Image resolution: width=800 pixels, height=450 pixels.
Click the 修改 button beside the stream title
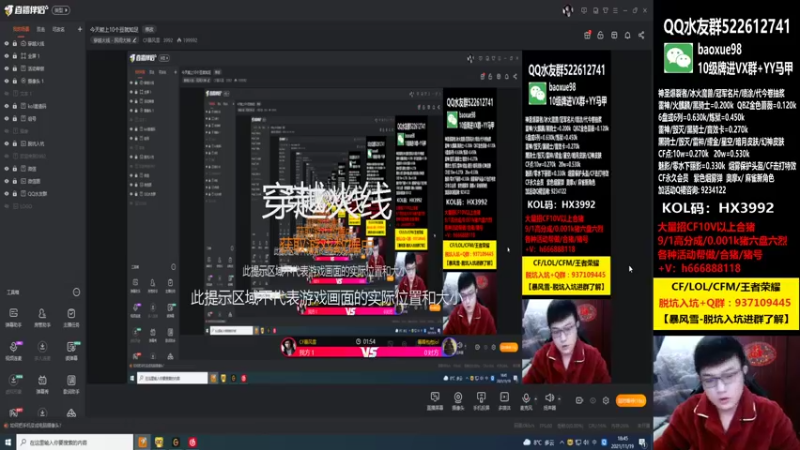(149, 29)
